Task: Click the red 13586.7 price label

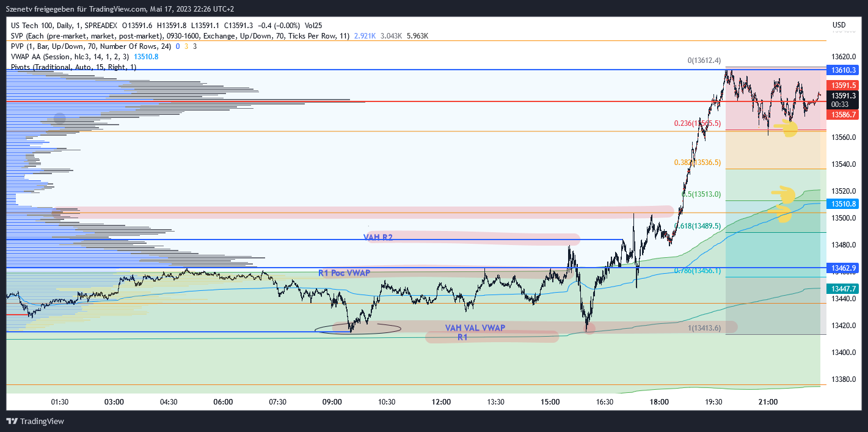Action: [x=843, y=114]
